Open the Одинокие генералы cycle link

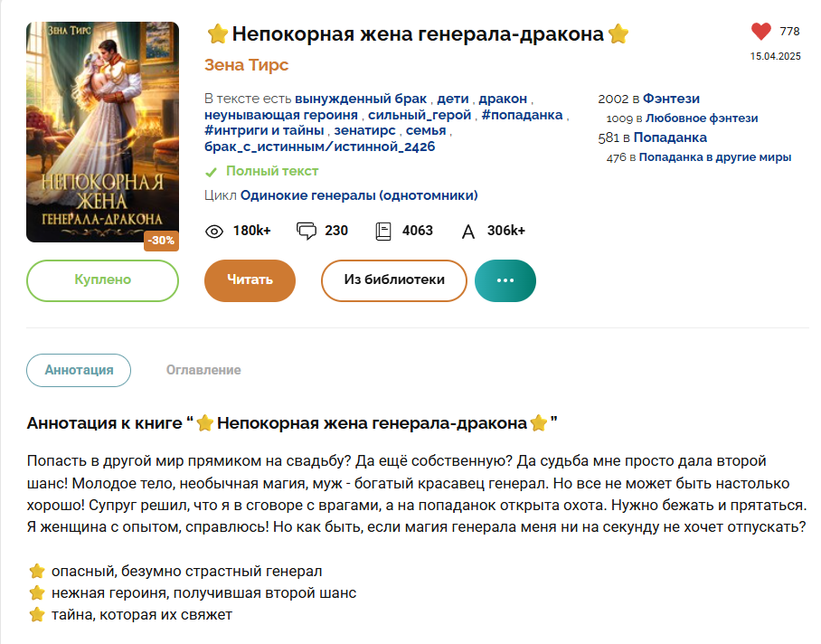[x=359, y=195]
